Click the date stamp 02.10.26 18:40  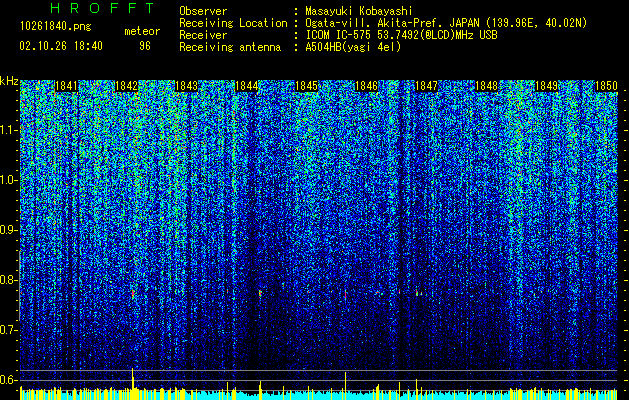[x=61, y=46]
